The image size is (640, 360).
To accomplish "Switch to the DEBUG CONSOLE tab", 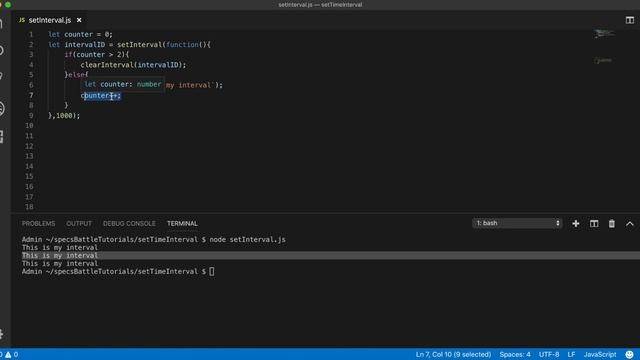I will coord(129,224).
